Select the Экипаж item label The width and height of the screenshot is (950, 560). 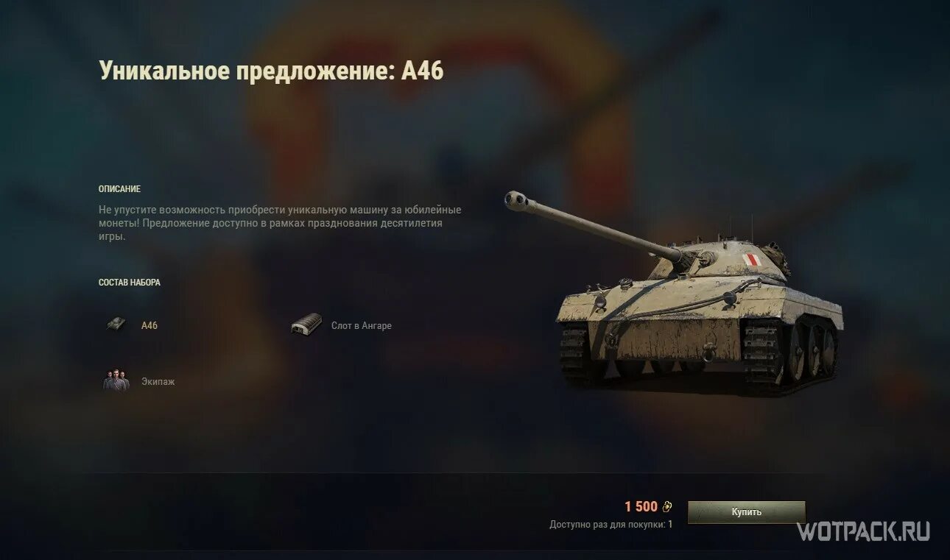click(x=158, y=382)
